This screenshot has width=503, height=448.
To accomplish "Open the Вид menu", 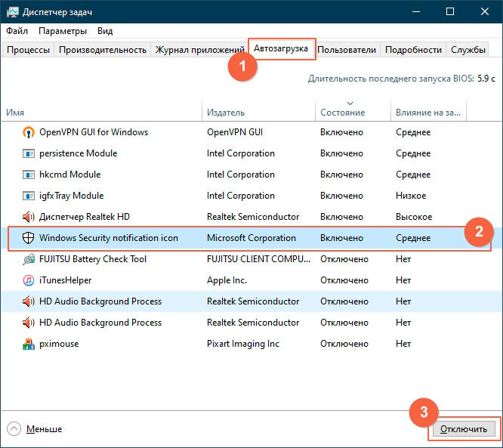I will tap(105, 31).
